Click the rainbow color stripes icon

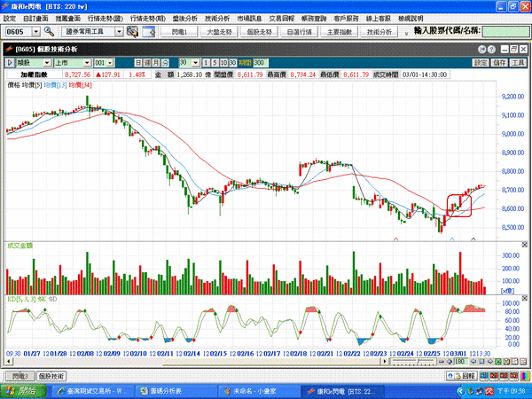[x=525, y=376]
